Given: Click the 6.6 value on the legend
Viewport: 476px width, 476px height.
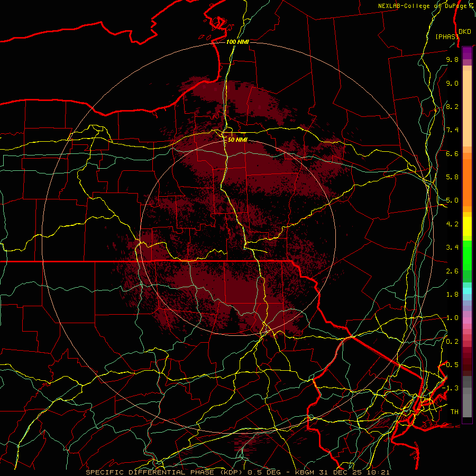Looking at the screenshot, I should point(452,153).
